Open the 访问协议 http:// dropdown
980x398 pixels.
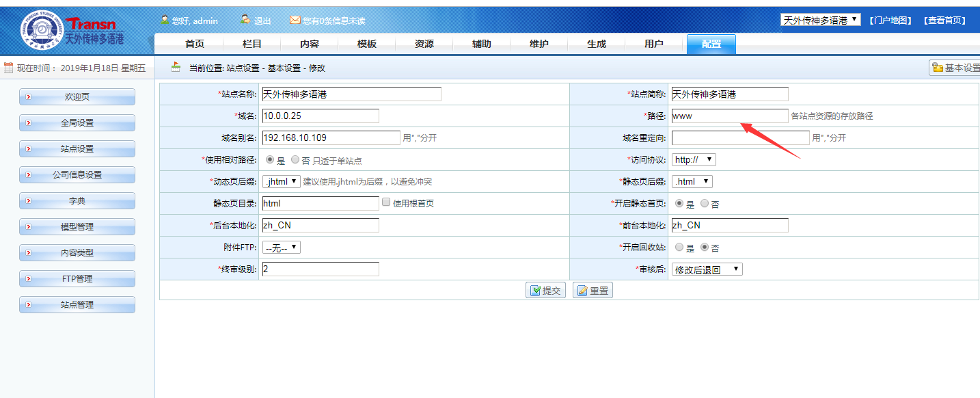pos(694,159)
